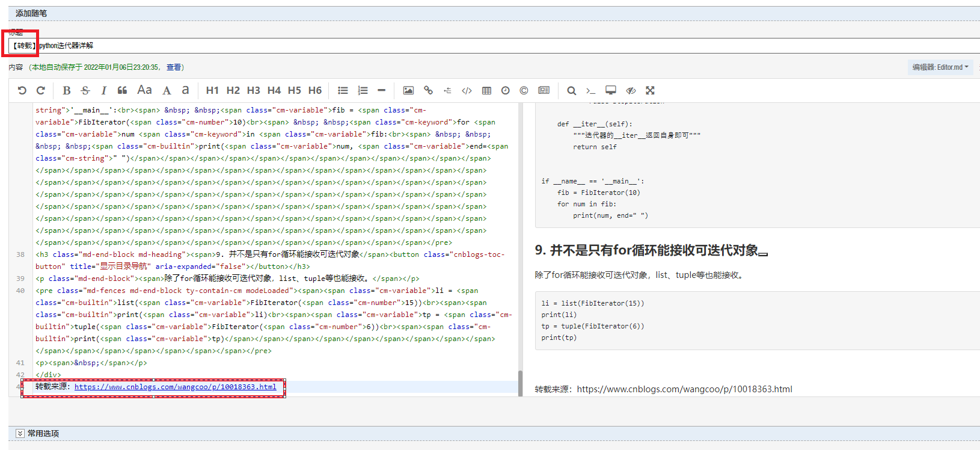Click preview code line 'tp = tuple(FibIterator(6))'
Viewport: 980px width, 450px height.
coord(592,326)
